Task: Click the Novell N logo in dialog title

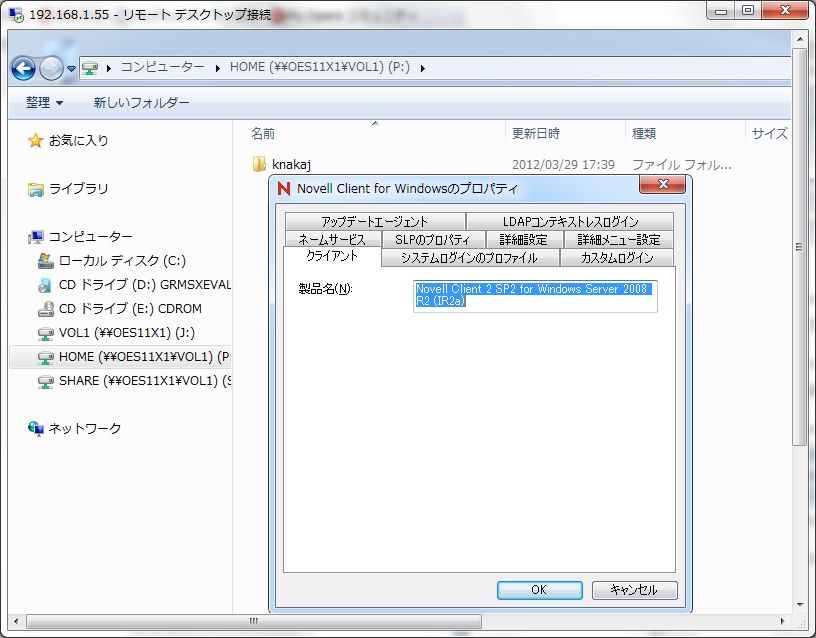Action: (x=284, y=188)
